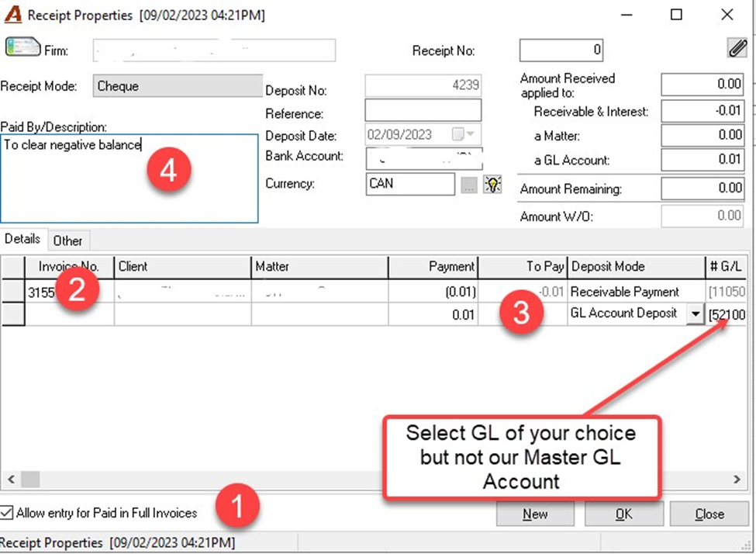
Task: Click the paperclip attachment icon
Action: coord(737,49)
